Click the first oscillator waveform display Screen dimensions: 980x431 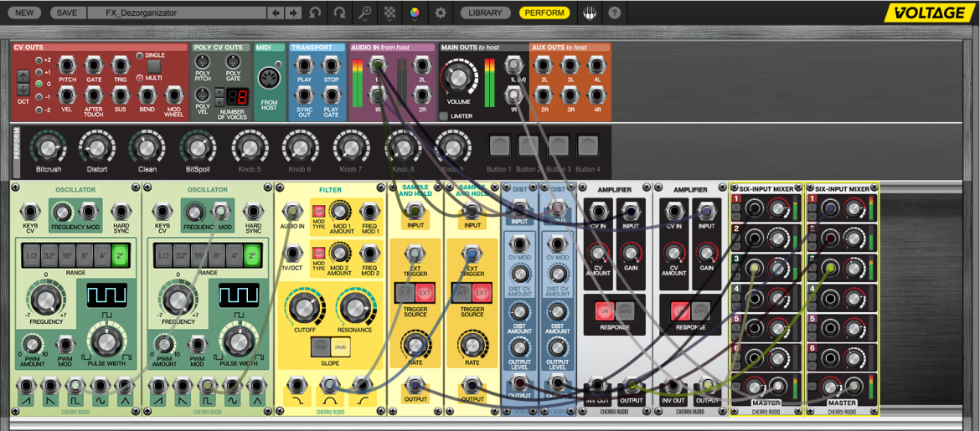[x=107, y=295]
